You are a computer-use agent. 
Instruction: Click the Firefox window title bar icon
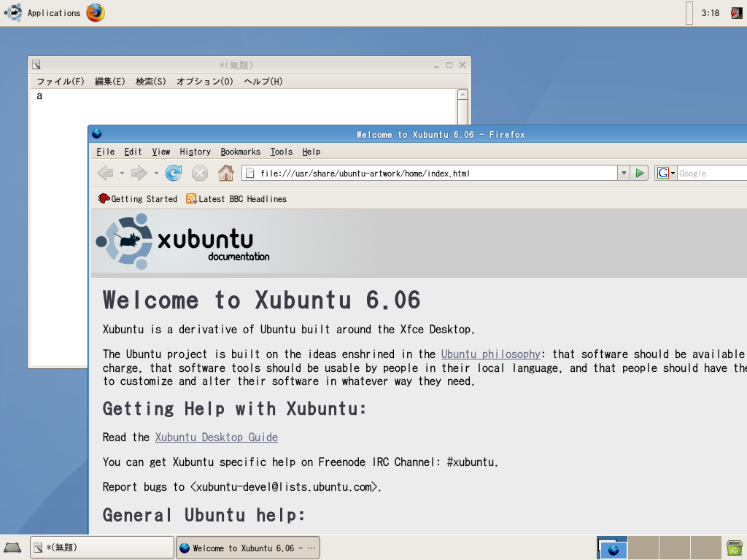[x=97, y=134]
